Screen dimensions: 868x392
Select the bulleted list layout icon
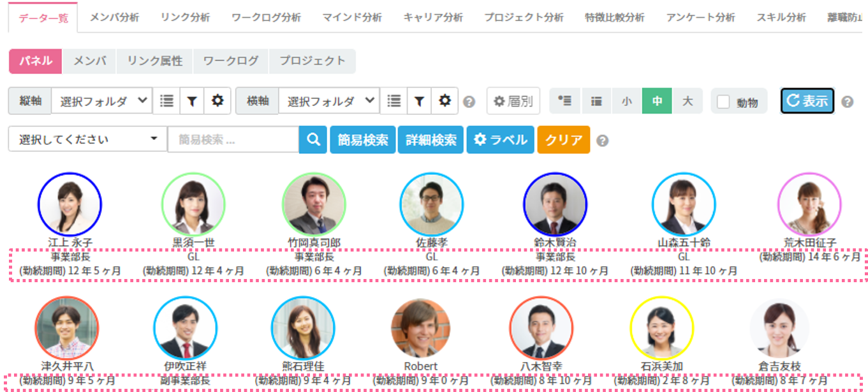click(x=564, y=101)
